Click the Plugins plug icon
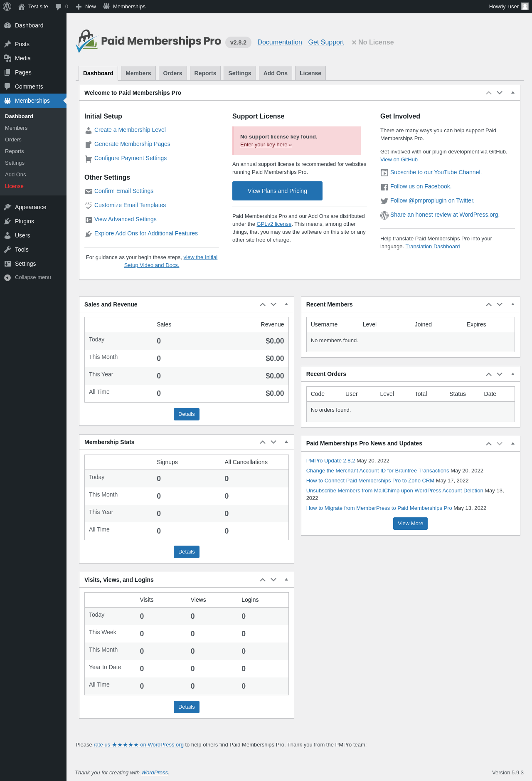This screenshot has width=532, height=781. click(x=7, y=221)
